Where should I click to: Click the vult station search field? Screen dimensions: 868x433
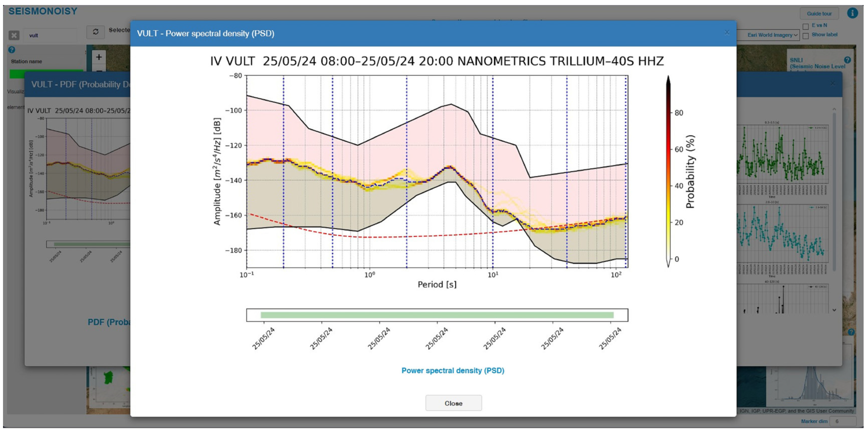(51, 35)
